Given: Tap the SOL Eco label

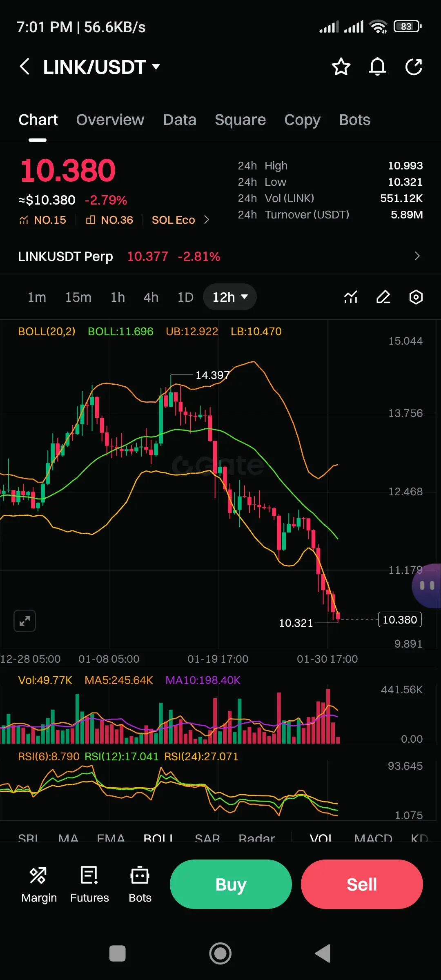Looking at the screenshot, I should coord(174,220).
